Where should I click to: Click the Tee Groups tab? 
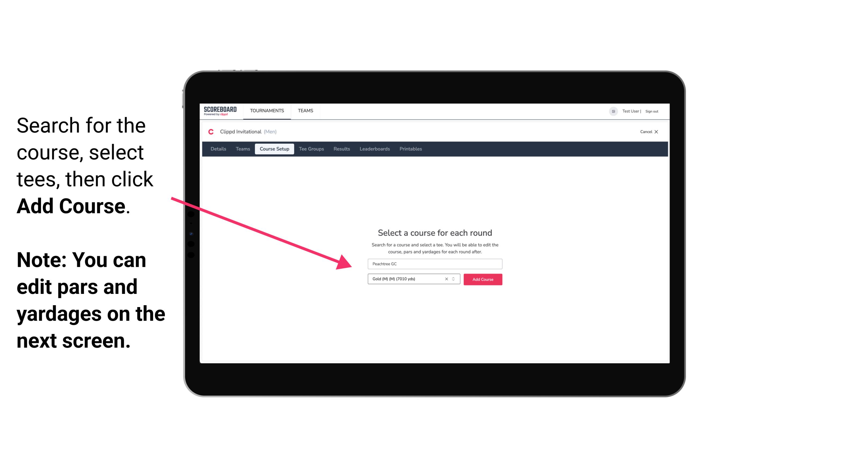point(311,149)
